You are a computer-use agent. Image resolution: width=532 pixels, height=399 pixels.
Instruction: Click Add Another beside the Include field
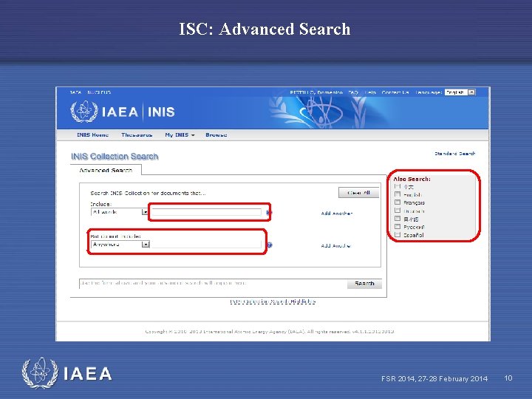(337, 214)
